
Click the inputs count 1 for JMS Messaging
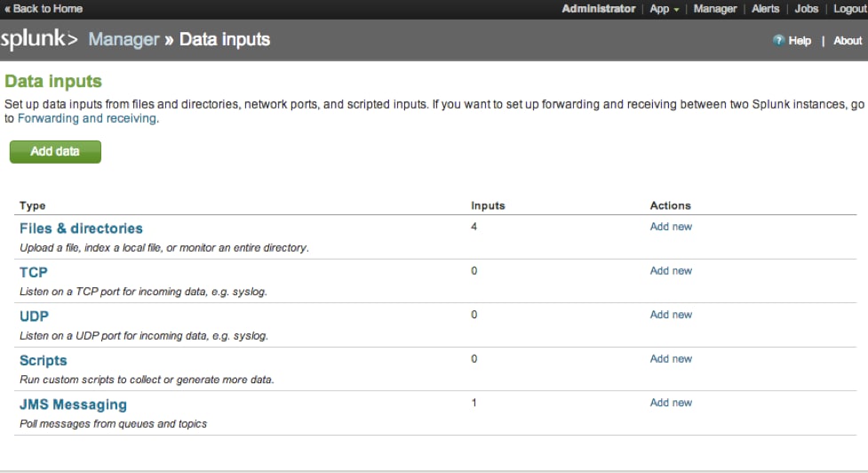[x=474, y=403]
